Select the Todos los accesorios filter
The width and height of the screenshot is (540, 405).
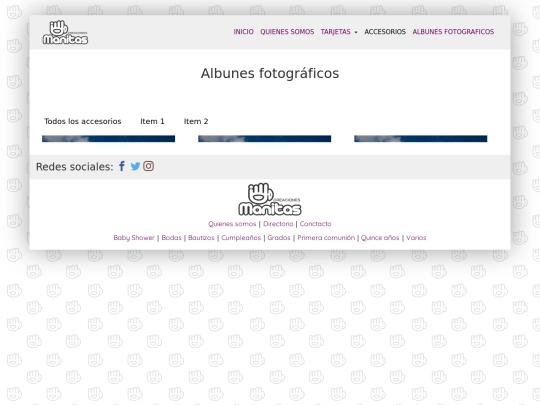pos(83,121)
